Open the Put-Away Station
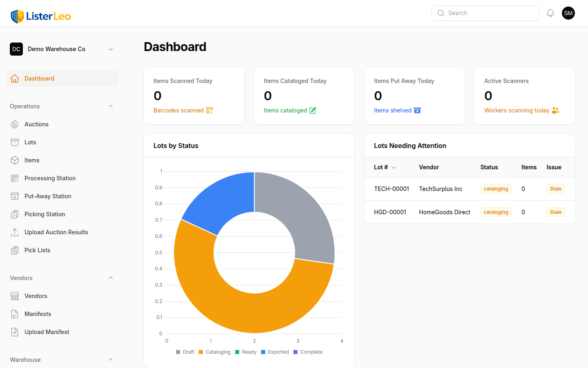 point(47,196)
